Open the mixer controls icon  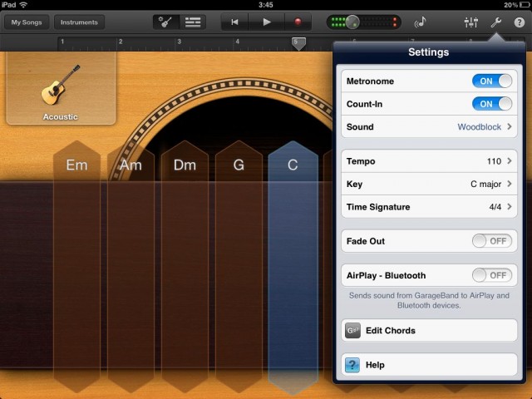click(x=470, y=22)
